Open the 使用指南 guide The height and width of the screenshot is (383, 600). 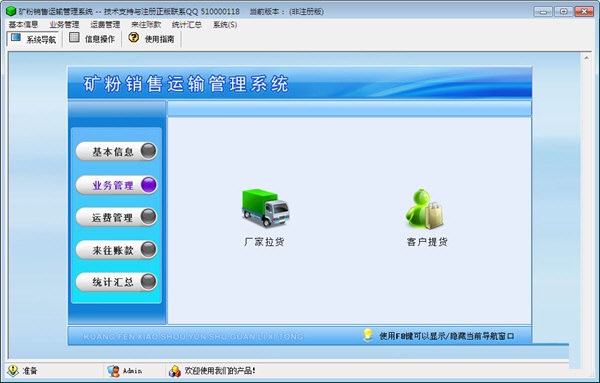(x=152, y=39)
